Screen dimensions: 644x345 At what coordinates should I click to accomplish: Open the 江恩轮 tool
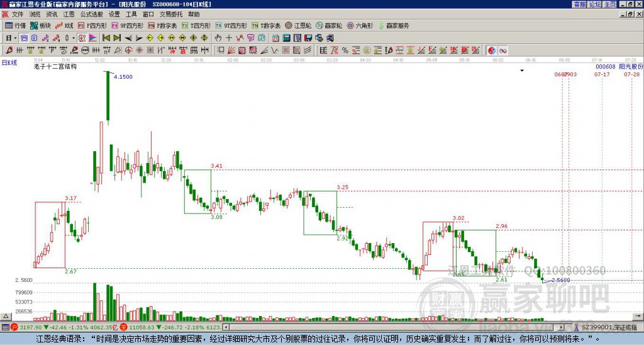[299, 25]
